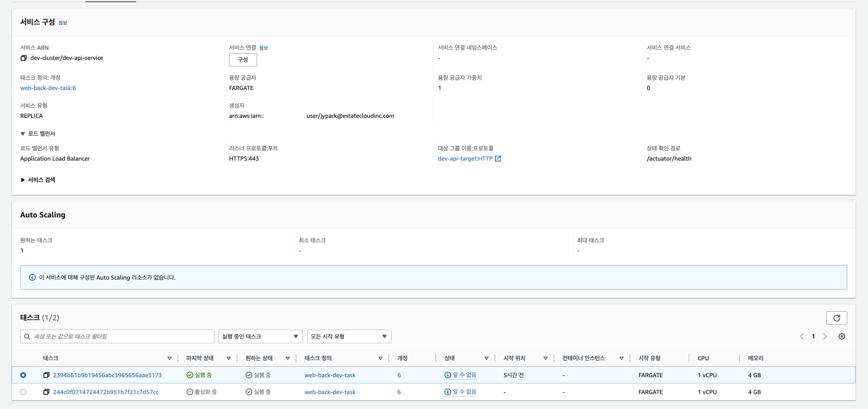Click the 5시간 전 start time cell
This screenshot has width=868, height=409.
514,375
